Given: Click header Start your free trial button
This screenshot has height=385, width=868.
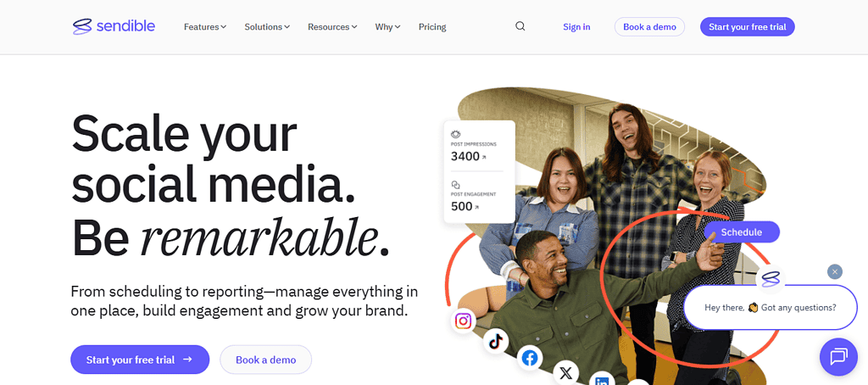Looking at the screenshot, I should (748, 26).
